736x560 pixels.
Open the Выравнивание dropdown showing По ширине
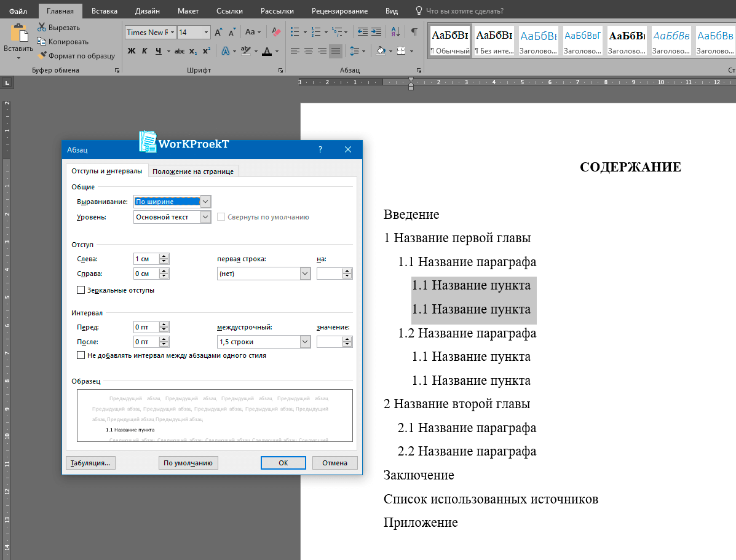click(206, 202)
